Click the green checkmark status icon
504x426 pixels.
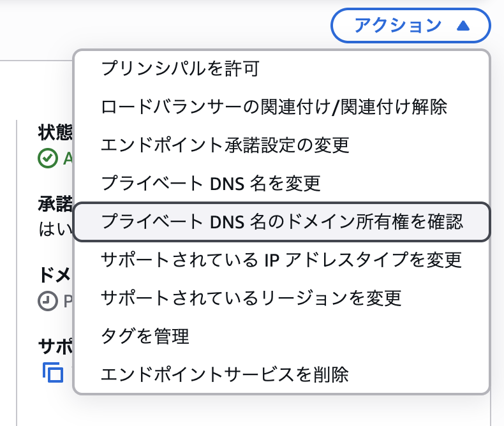pos(48,158)
